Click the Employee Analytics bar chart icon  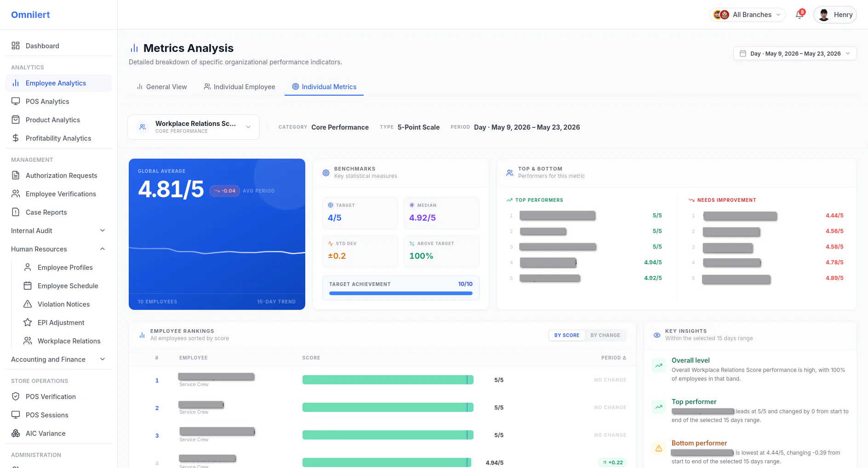coord(16,83)
